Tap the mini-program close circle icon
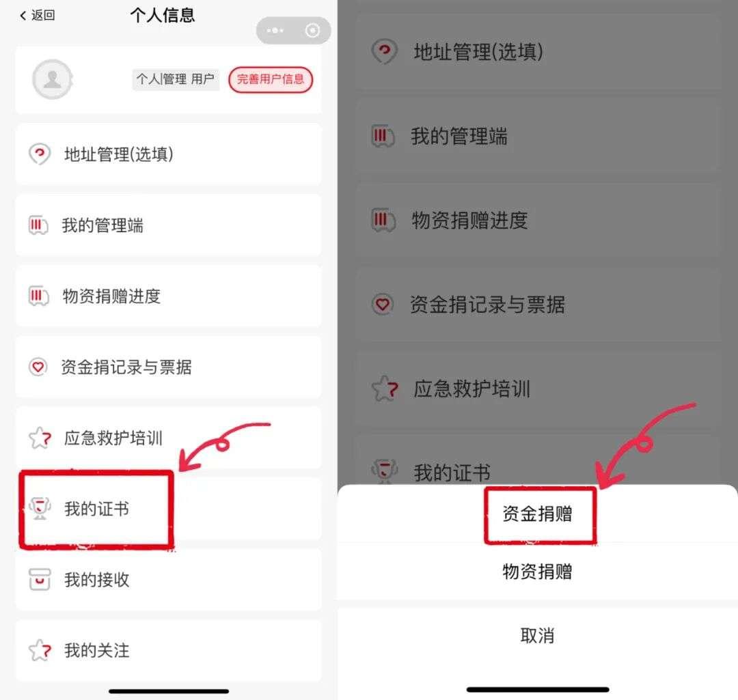The height and width of the screenshot is (700, 738). 312,31
